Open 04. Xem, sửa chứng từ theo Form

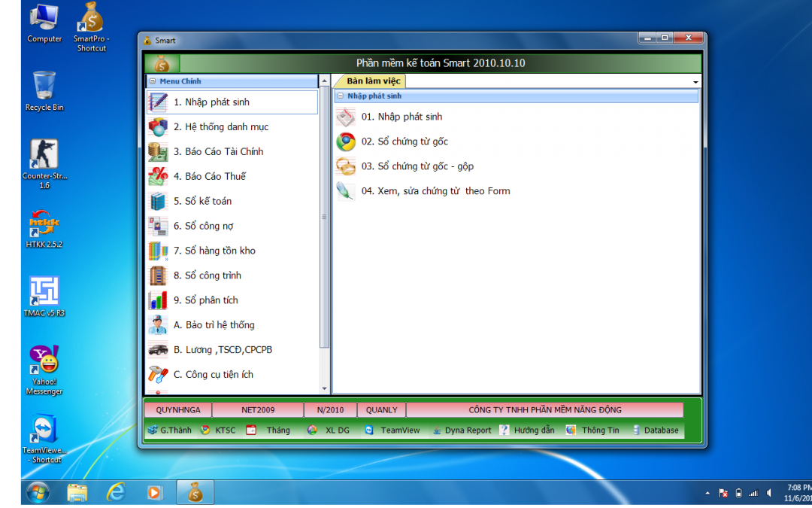(435, 191)
